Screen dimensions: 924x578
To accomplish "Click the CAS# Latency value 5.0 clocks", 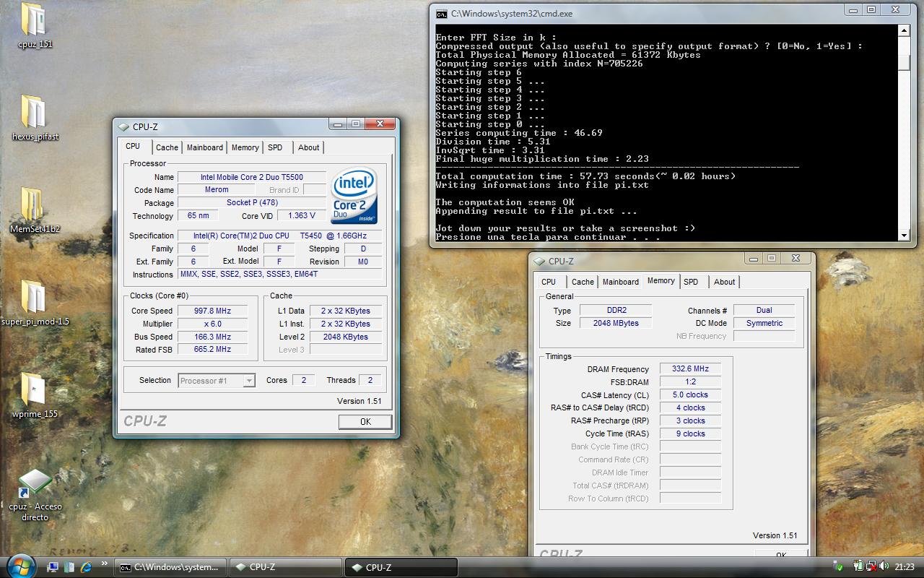I will coord(690,394).
